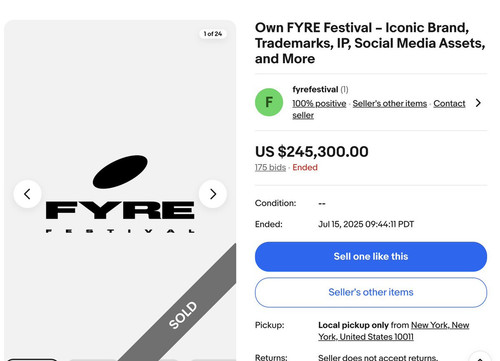This screenshot has height=361, width=500.
Task: Click the outlined Seller's other items button
Action: 371,292
